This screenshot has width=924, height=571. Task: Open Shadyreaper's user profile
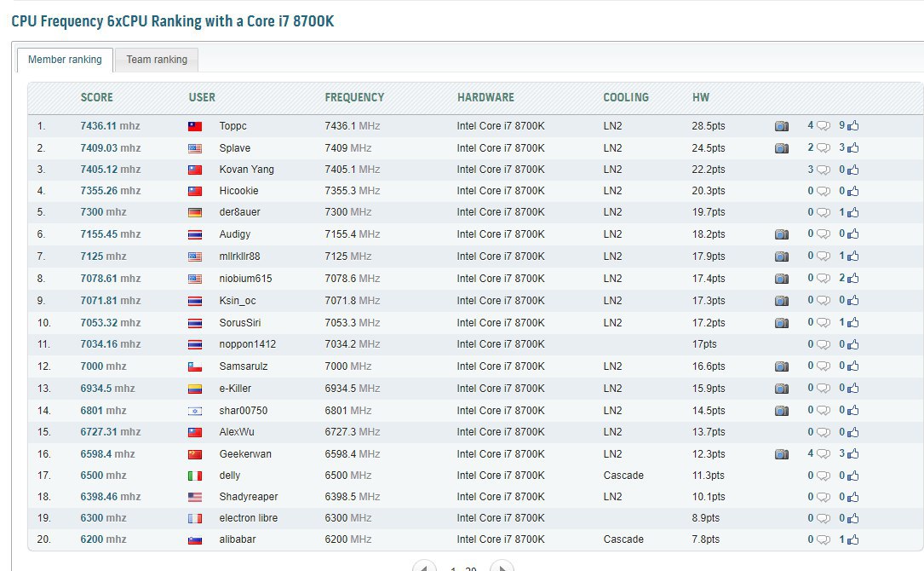[x=248, y=497]
